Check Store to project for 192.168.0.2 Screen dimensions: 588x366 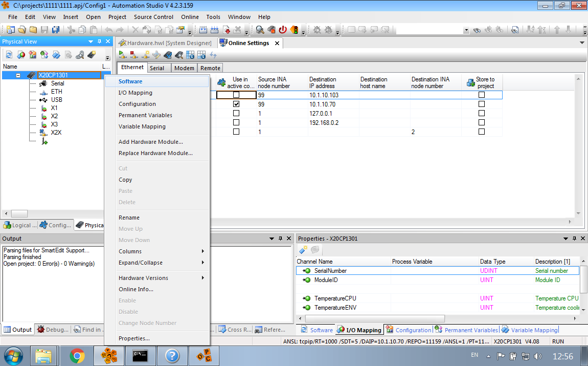482,122
